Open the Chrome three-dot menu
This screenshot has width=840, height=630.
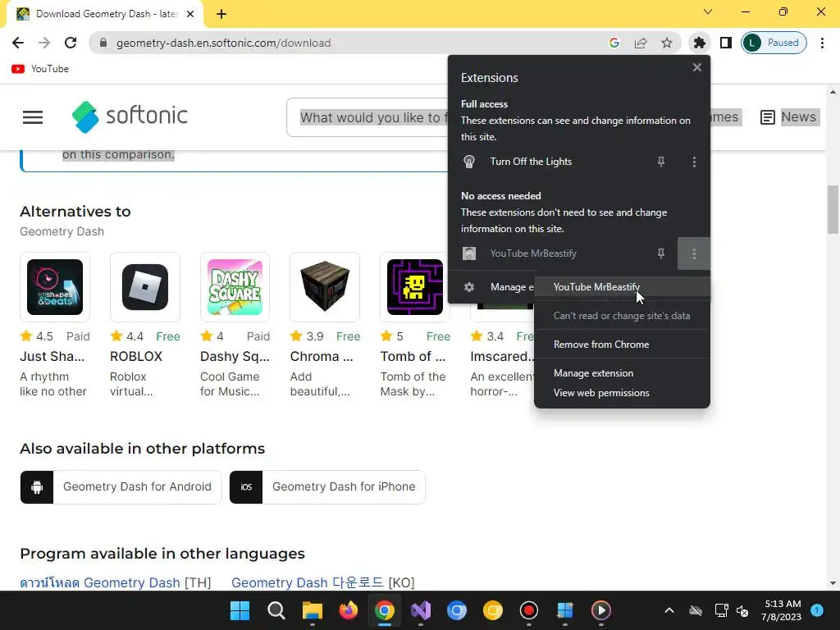pos(822,43)
